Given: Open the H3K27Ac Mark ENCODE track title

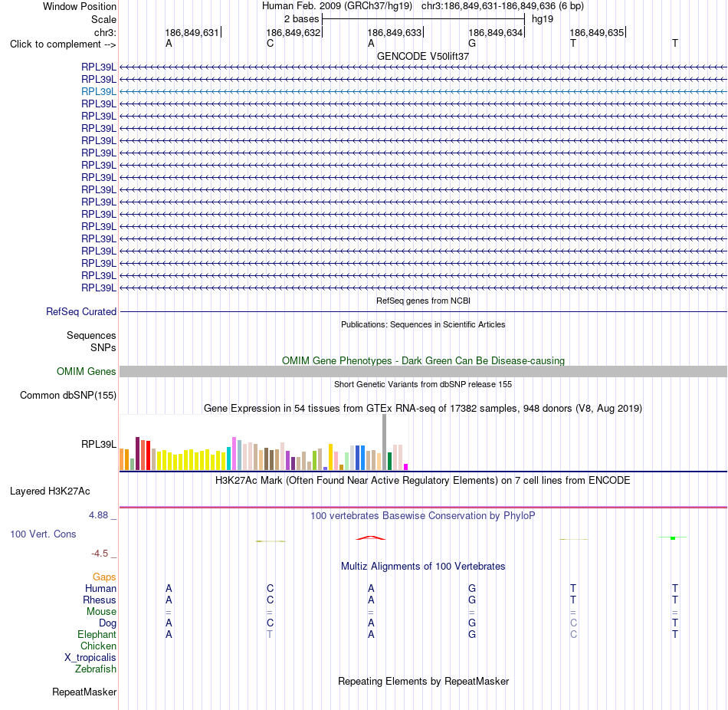Looking at the screenshot, I should click(422, 481).
